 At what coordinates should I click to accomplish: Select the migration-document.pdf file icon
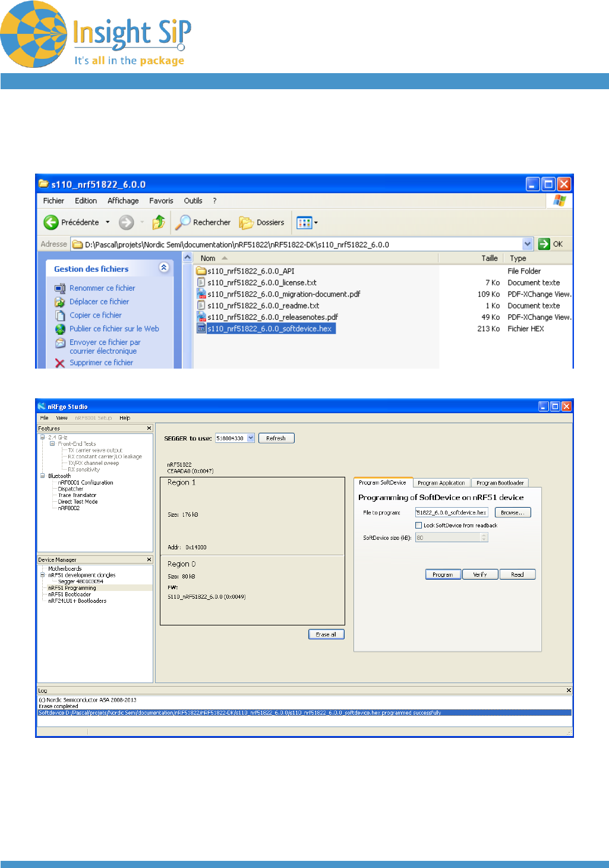[201, 294]
